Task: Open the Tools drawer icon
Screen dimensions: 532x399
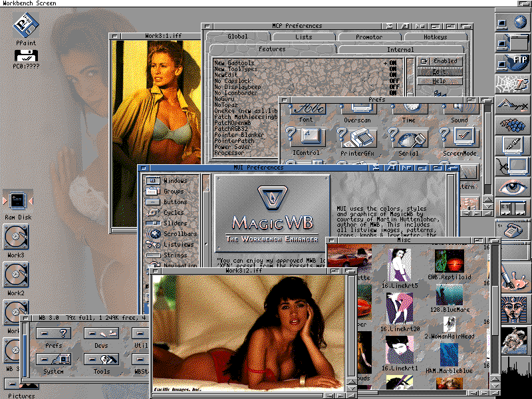Action: (101, 359)
